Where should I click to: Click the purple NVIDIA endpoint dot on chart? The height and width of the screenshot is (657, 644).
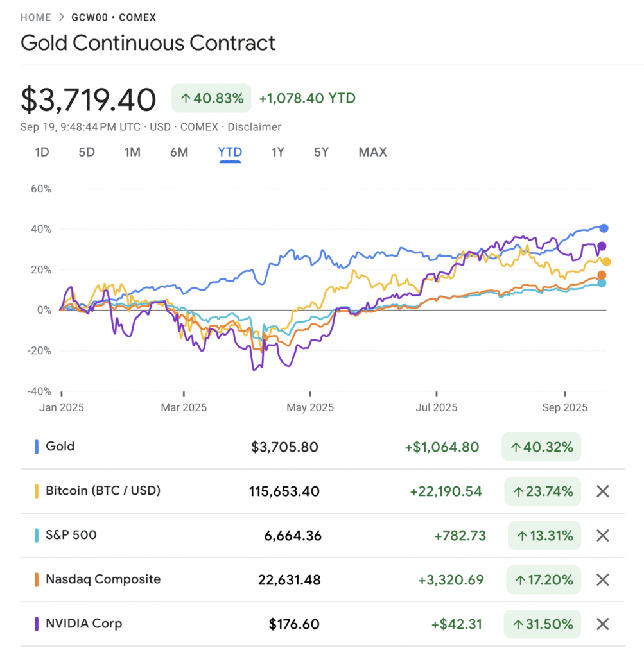tap(602, 246)
